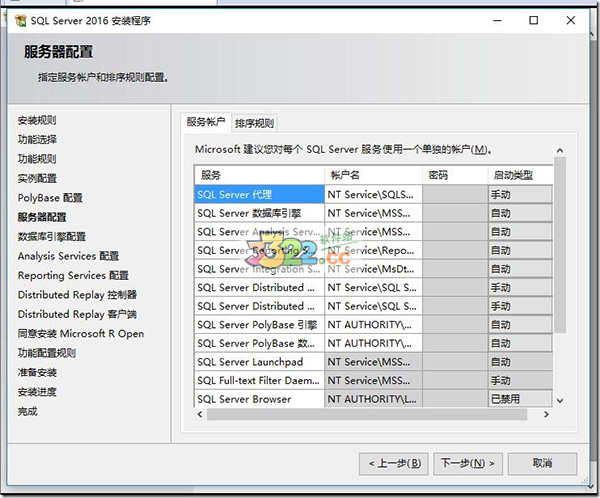Maximize the SQL Server 2016 setup window
600x498 pixels.
[533, 20]
